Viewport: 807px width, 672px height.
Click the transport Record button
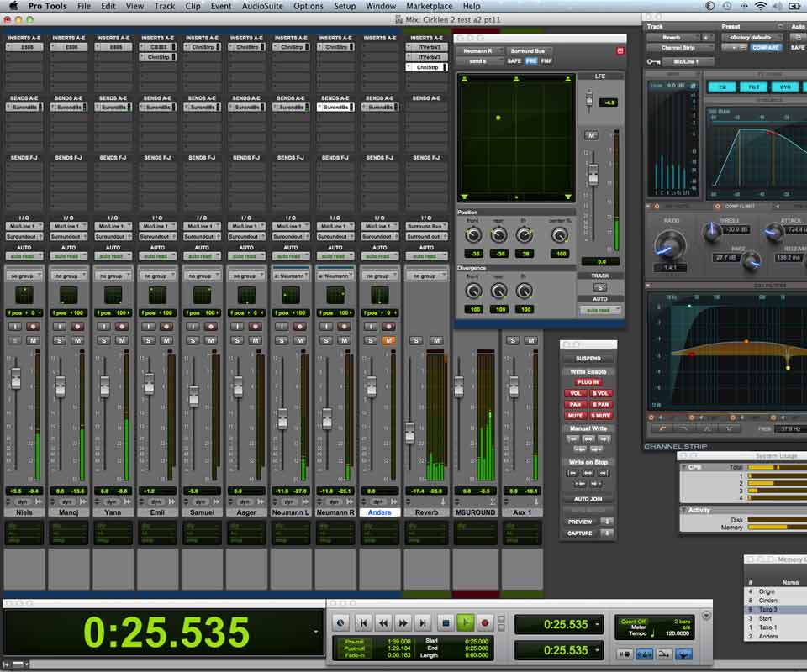click(x=484, y=623)
